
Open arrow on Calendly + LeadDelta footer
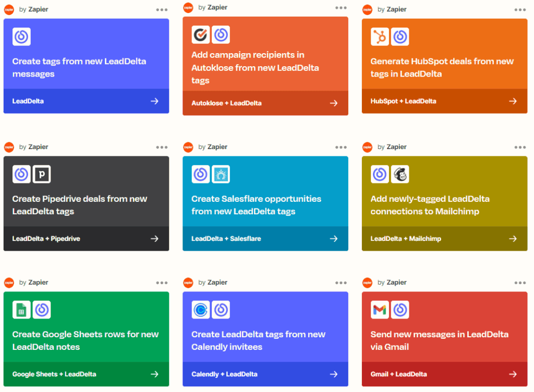[334, 374]
